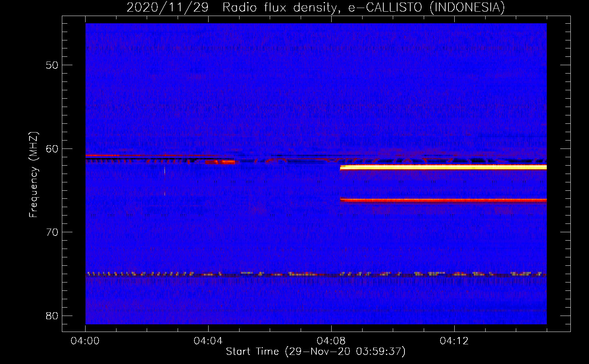The width and height of the screenshot is (589, 364).
Task: Click the plot title 'Radio flux density, e-CALLISTO (INDONESIA)'
Action: pyautogui.click(x=363, y=7)
